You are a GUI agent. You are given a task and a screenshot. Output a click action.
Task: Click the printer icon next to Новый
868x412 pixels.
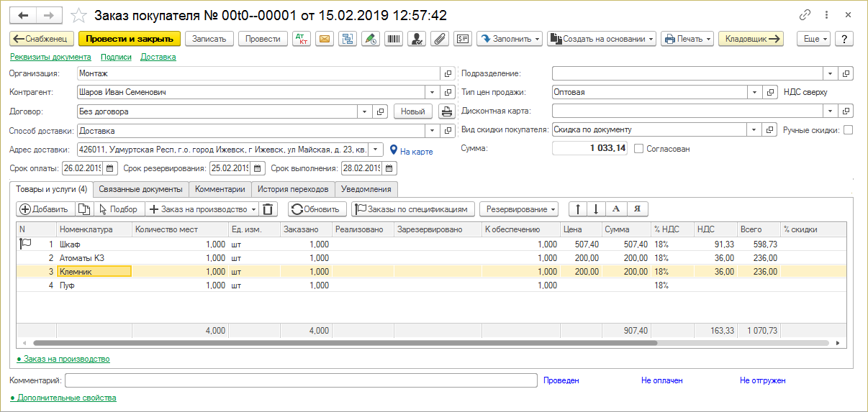[447, 111]
